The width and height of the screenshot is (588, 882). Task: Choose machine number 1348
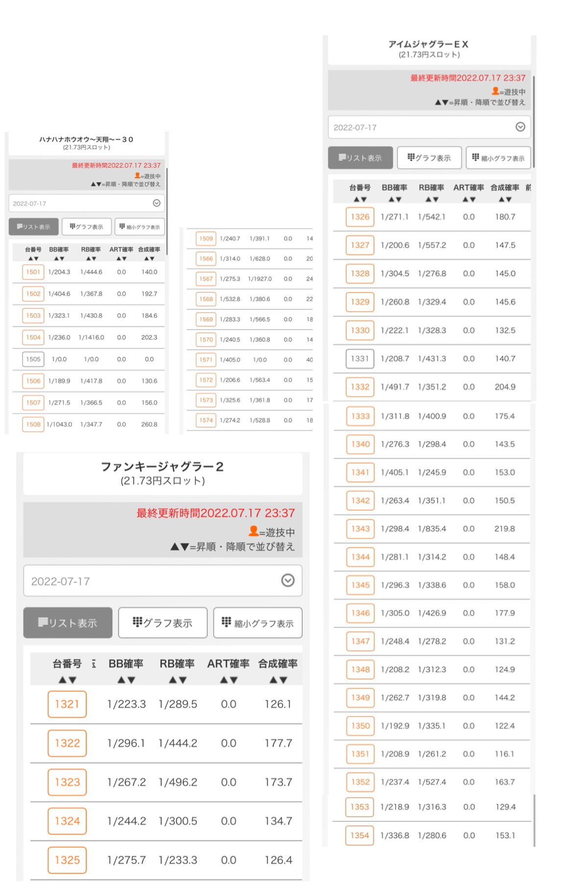[x=361, y=669]
